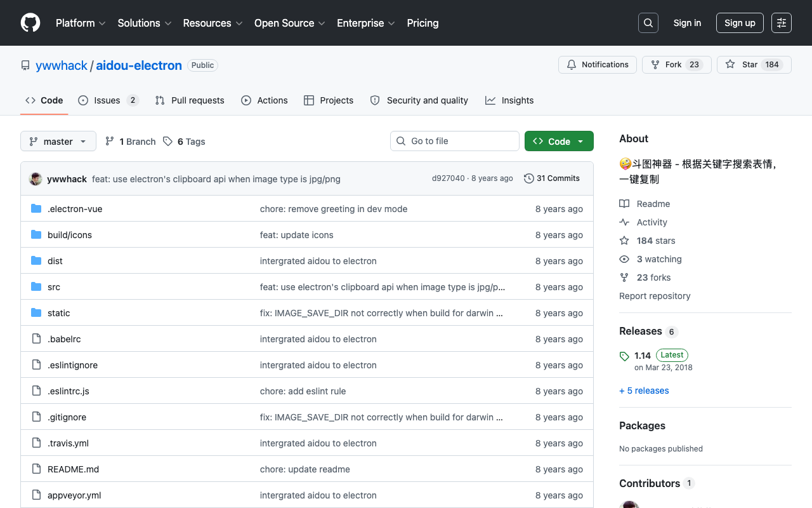This screenshot has height=508, width=812.
Task: Click the dist folder icon
Action: point(36,261)
